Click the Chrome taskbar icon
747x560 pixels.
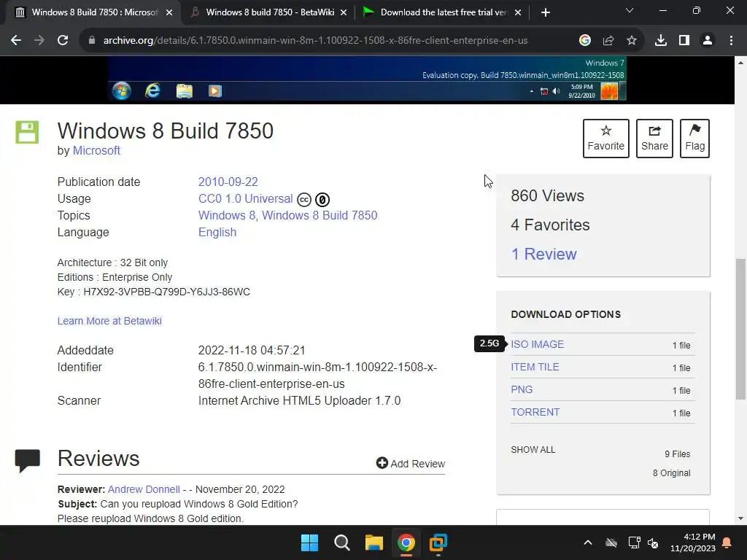[406, 542]
